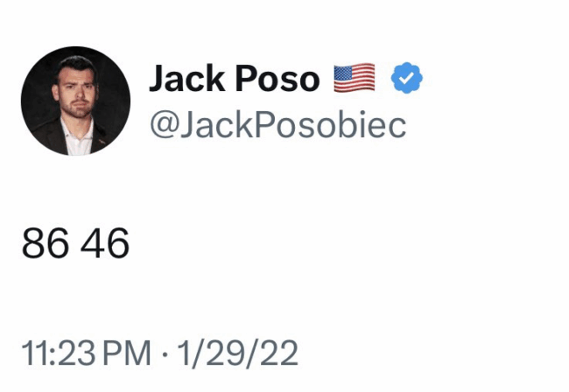Open the @JackPosobiec handle link

coord(278,125)
